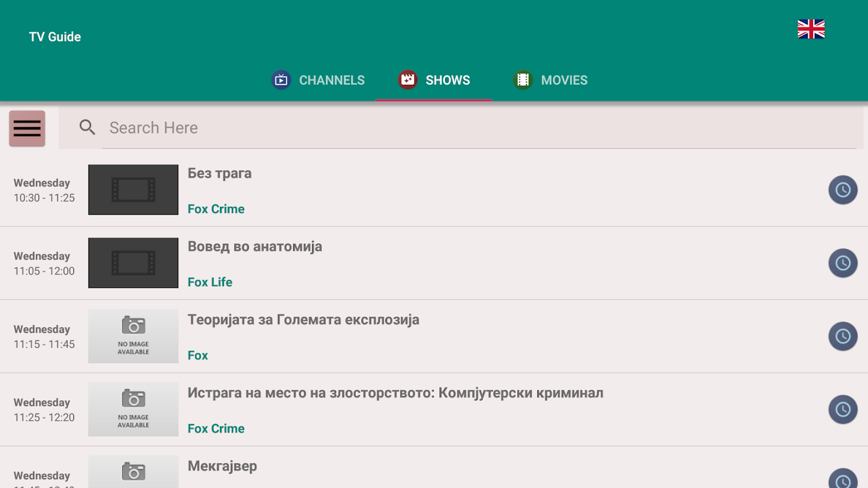Open Истрага на место на злосторството no-image thumbnail
The width and height of the screenshot is (868, 488).
(133, 409)
